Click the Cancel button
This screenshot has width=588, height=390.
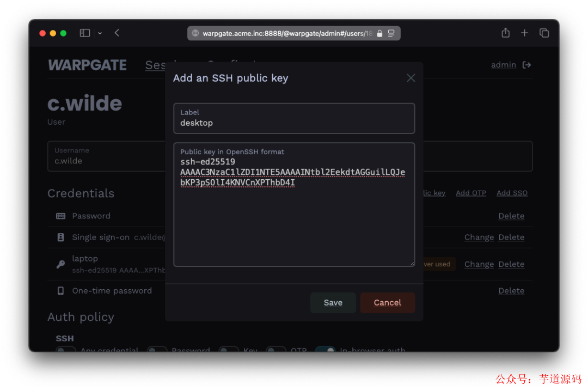point(388,303)
